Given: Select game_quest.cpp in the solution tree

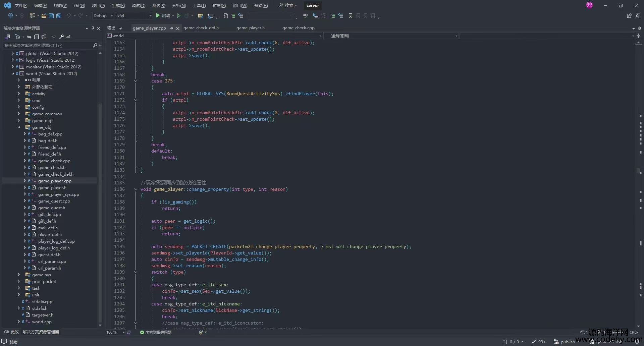Looking at the screenshot, I should pos(54,201).
